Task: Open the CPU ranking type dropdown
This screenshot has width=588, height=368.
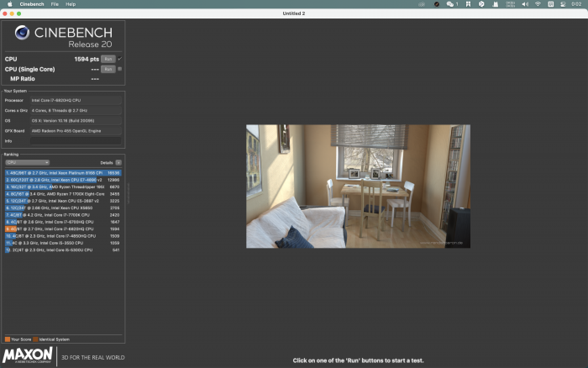Action: [28, 162]
